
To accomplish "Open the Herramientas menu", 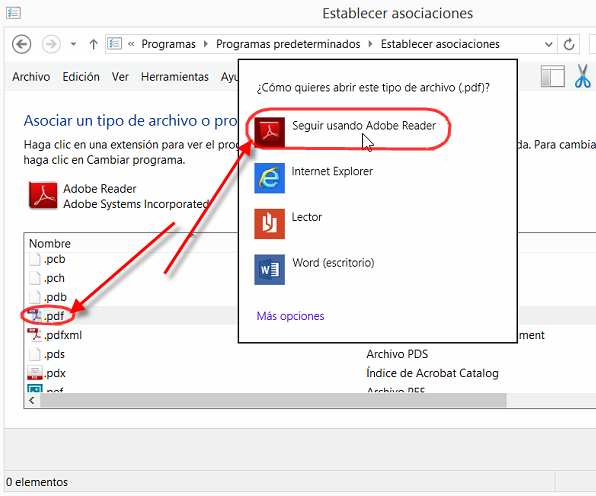I will click(175, 77).
